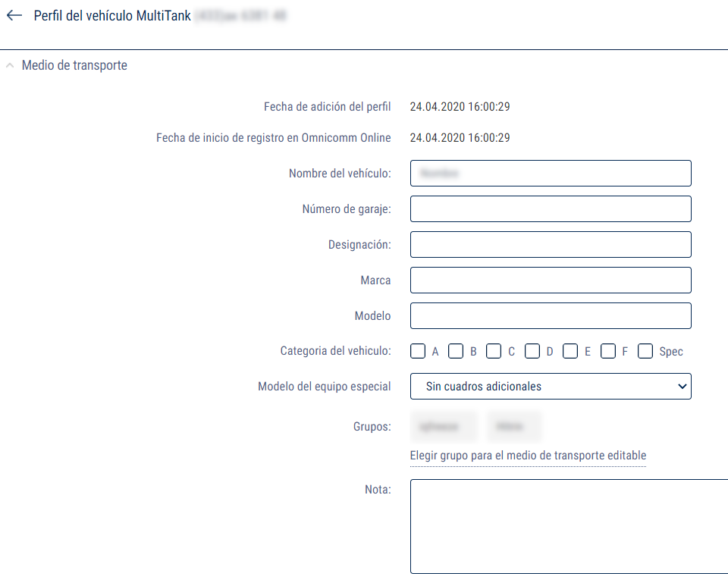This screenshot has height=586, width=728.
Task: Open the Modelo del equipo especial dropdown
Action: (x=551, y=386)
